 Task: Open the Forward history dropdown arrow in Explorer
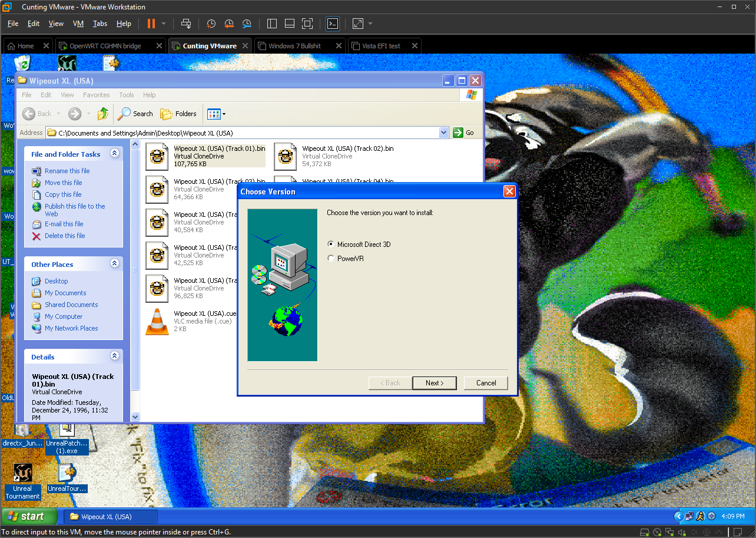tap(88, 114)
